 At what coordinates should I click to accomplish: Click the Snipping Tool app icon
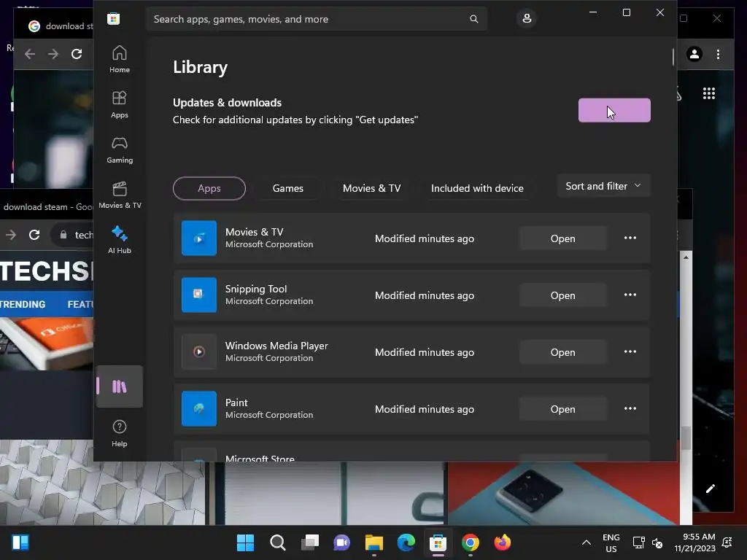199,295
